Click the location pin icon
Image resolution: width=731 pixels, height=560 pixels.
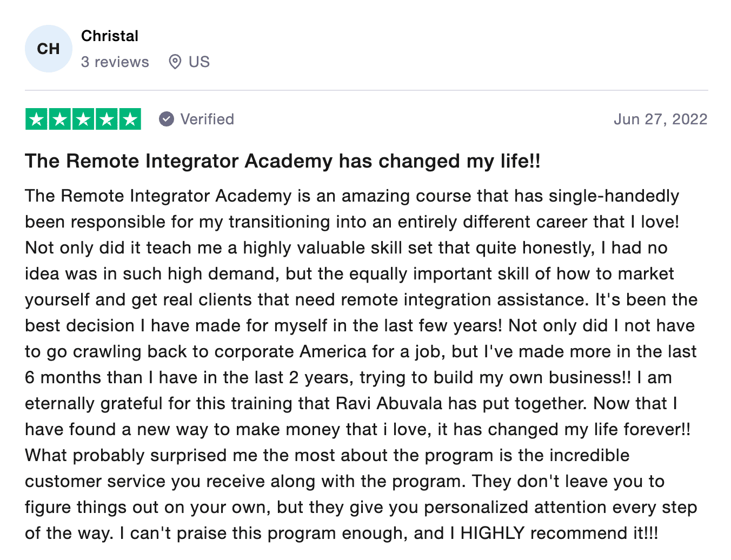[x=175, y=62]
